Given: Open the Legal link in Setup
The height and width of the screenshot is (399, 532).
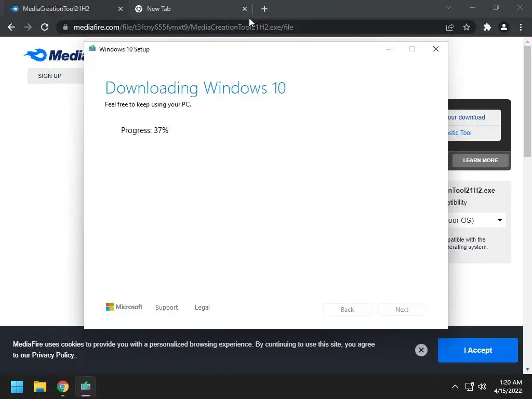Looking at the screenshot, I should (x=202, y=307).
